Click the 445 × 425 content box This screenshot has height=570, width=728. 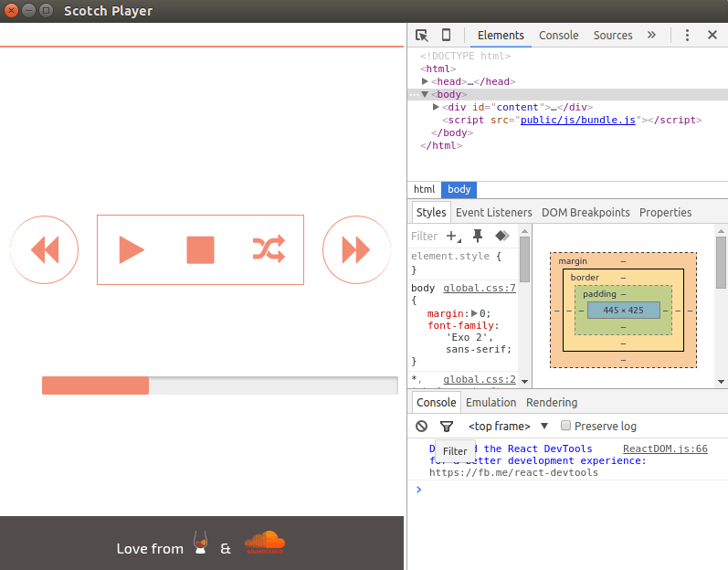tap(624, 310)
